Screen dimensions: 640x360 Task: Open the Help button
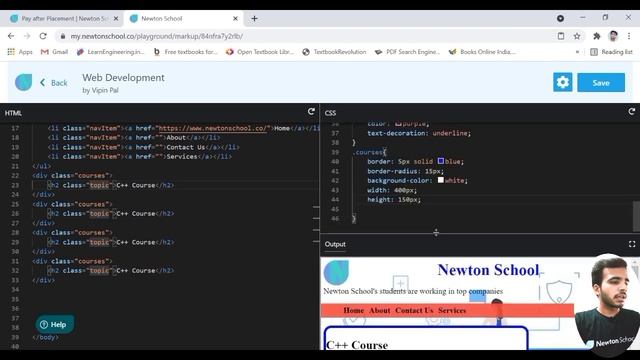coord(55,324)
